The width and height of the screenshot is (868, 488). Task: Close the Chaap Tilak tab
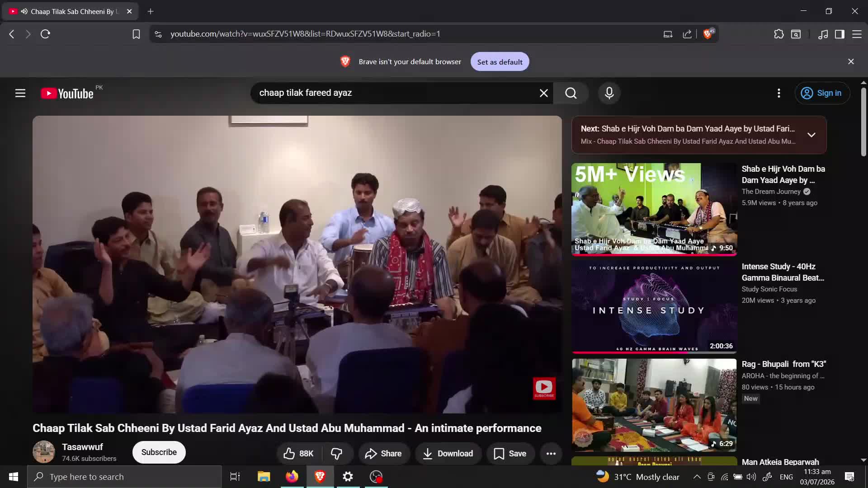(129, 11)
